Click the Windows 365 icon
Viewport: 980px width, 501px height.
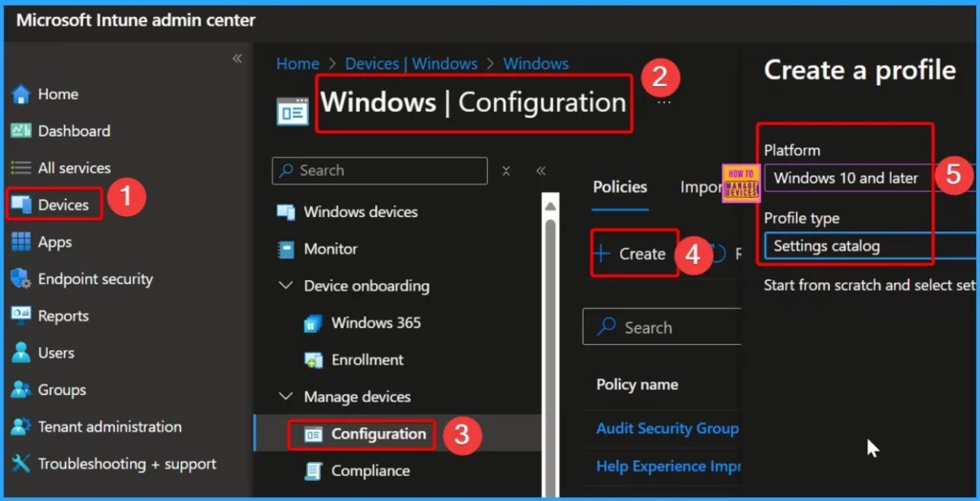pos(313,323)
